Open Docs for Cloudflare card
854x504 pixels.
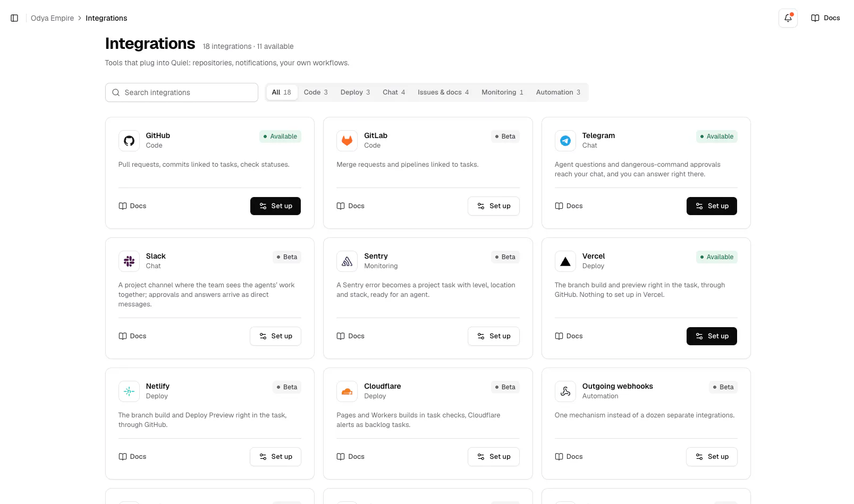(351, 457)
